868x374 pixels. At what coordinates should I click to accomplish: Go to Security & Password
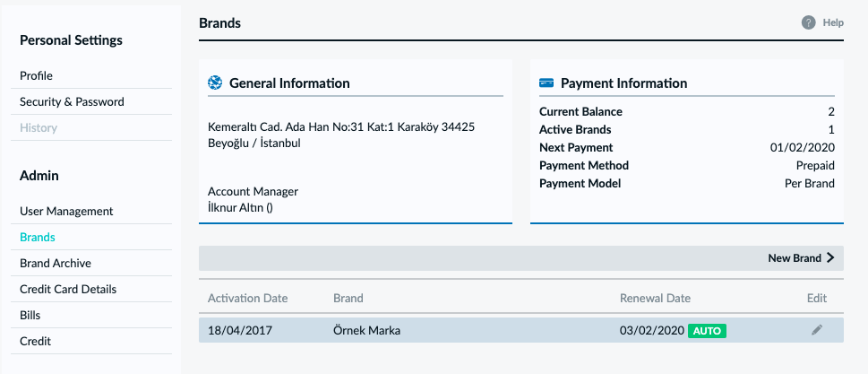72,102
